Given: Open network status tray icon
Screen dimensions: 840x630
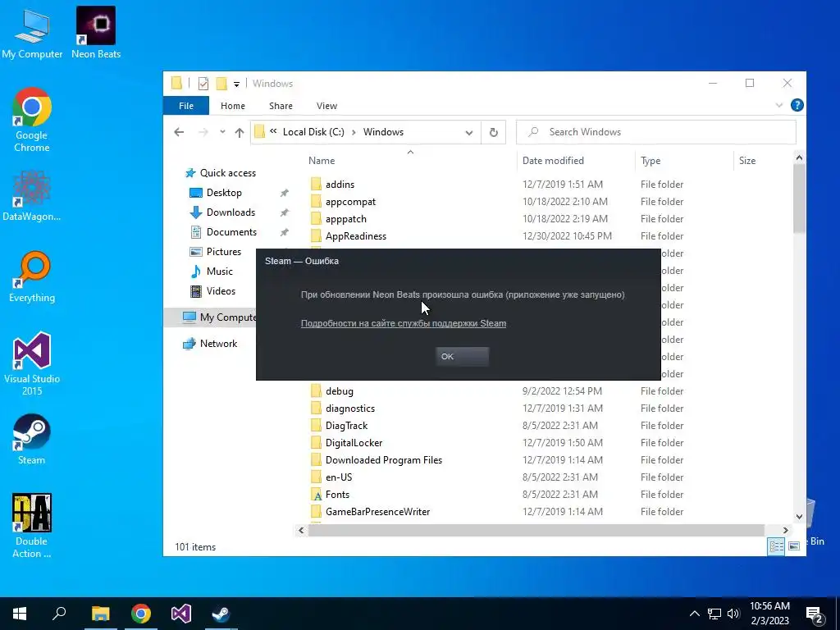Looking at the screenshot, I should pos(714,614).
